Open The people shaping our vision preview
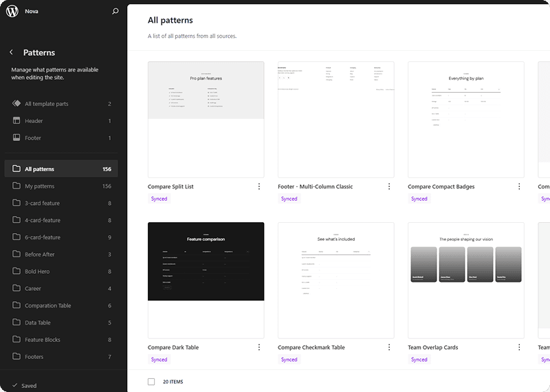Viewport: 550px width, 392px height. [466, 280]
